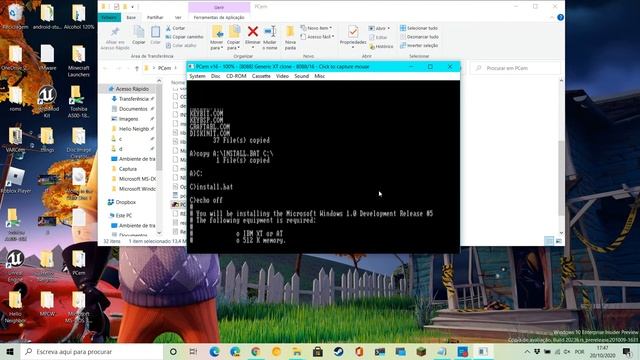
Task: Open the CD-ROM menu in PCem
Action: pos(236,76)
